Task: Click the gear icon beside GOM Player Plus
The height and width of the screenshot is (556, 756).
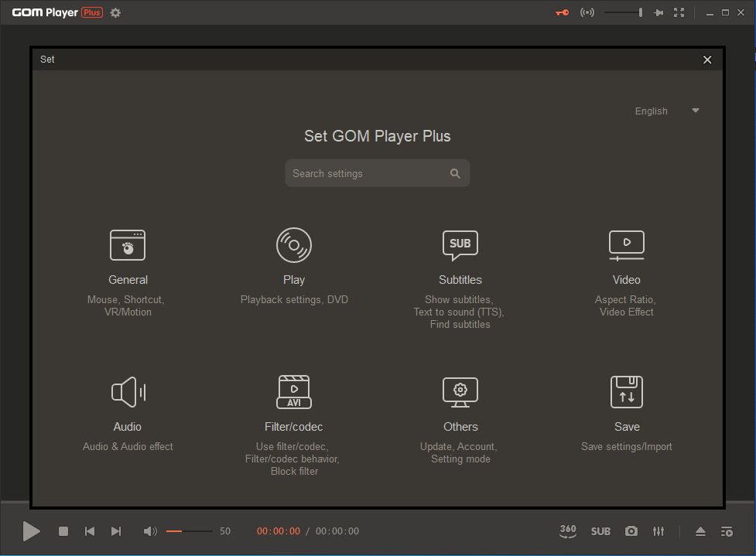Action: click(115, 12)
